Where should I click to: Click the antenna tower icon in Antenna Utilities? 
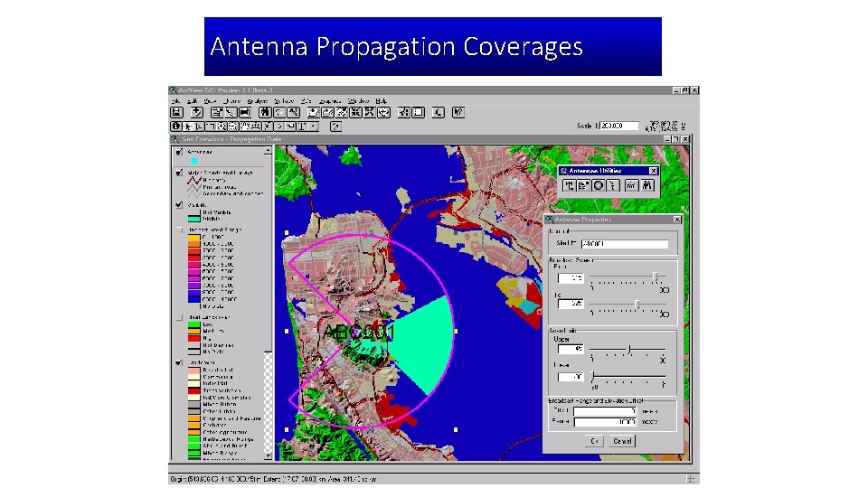click(569, 185)
